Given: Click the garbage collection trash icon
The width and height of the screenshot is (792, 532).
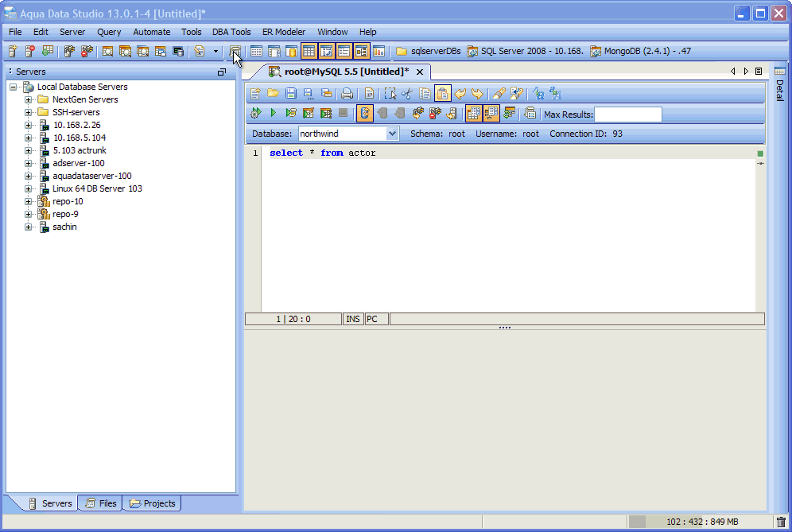Looking at the screenshot, I should coord(781,522).
